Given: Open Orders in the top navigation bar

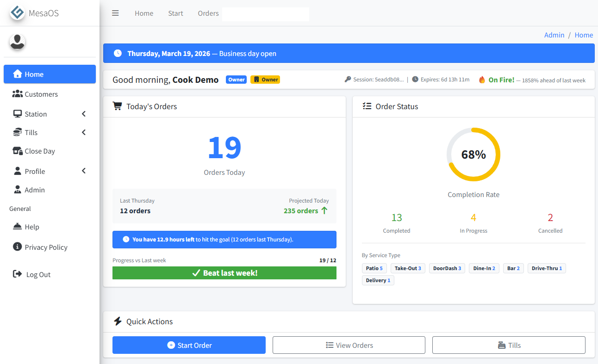Looking at the screenshot, I should coord(208,13).
